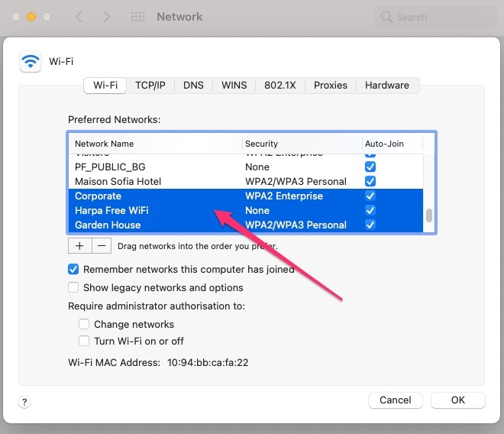The image size is (504, 434).
Task: Sort by the Network Name column header
Action: pyautogui.click(x=155, y=144)
